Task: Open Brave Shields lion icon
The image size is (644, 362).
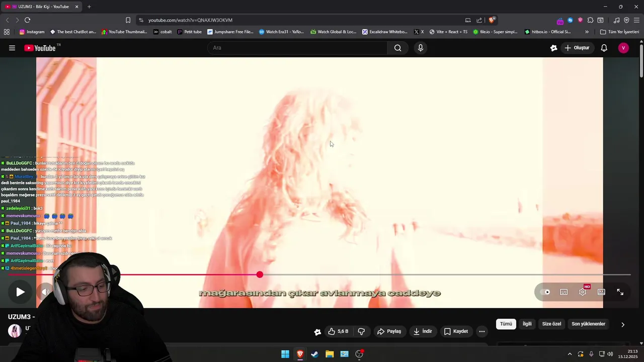Action: pyautogui.click(x=492, y=20)
